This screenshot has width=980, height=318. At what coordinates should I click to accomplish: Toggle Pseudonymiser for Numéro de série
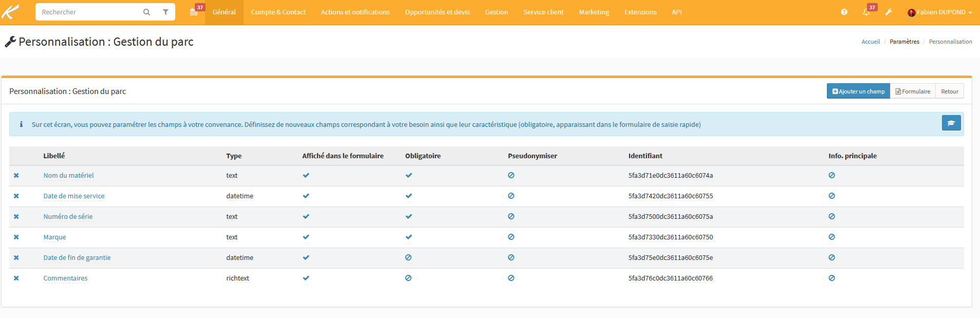pyautogui.click(x=511, y=216)
